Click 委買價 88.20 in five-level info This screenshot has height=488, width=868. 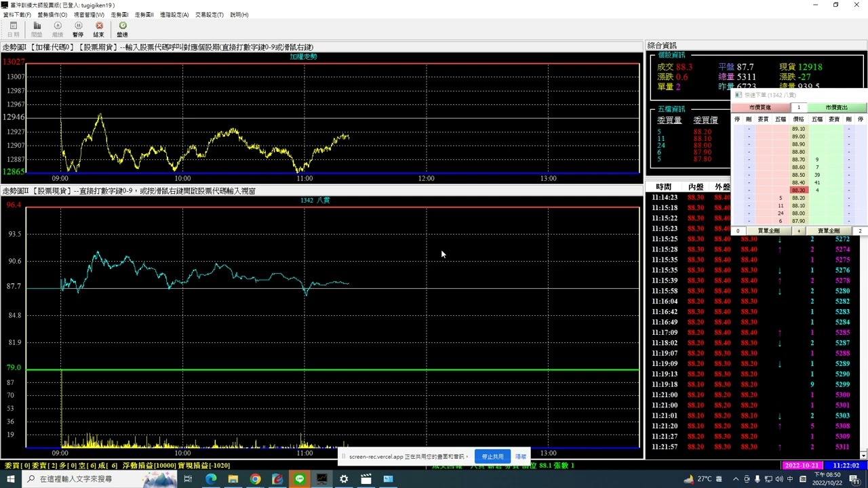point(703,132)
